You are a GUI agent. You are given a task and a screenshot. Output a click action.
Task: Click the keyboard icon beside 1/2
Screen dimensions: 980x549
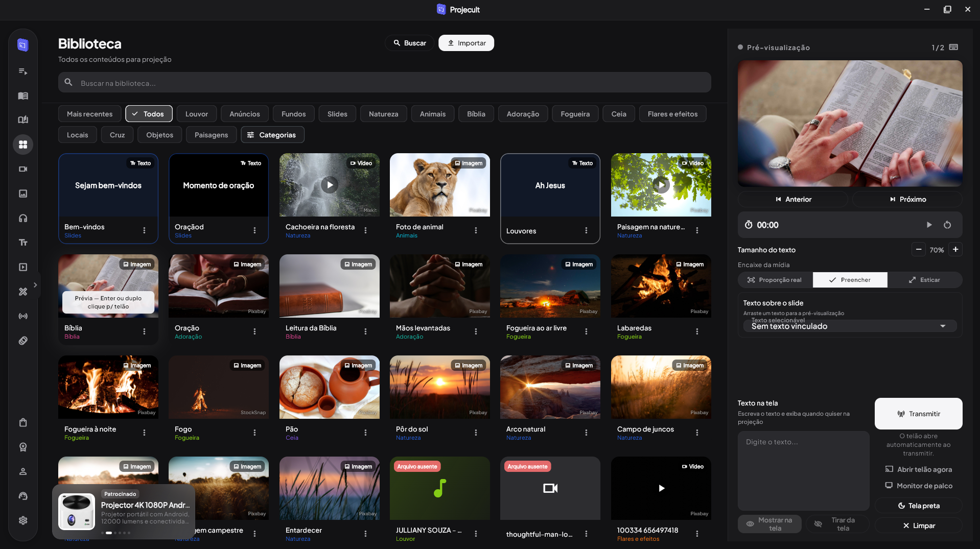(953, 47)
